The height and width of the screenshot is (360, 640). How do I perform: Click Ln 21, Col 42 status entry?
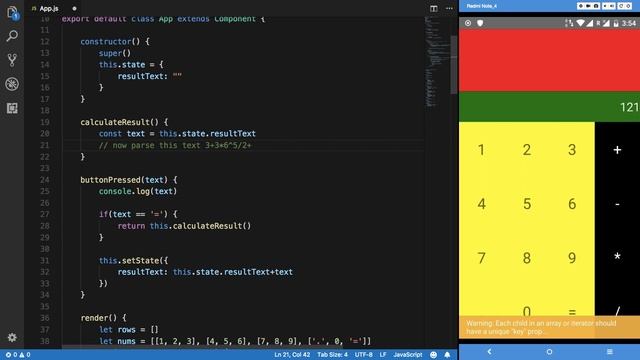pos(292,355)
